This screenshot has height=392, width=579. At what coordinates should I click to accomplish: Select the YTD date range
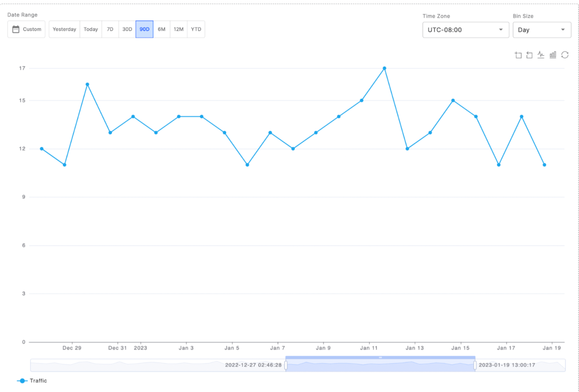pos(196,29)
